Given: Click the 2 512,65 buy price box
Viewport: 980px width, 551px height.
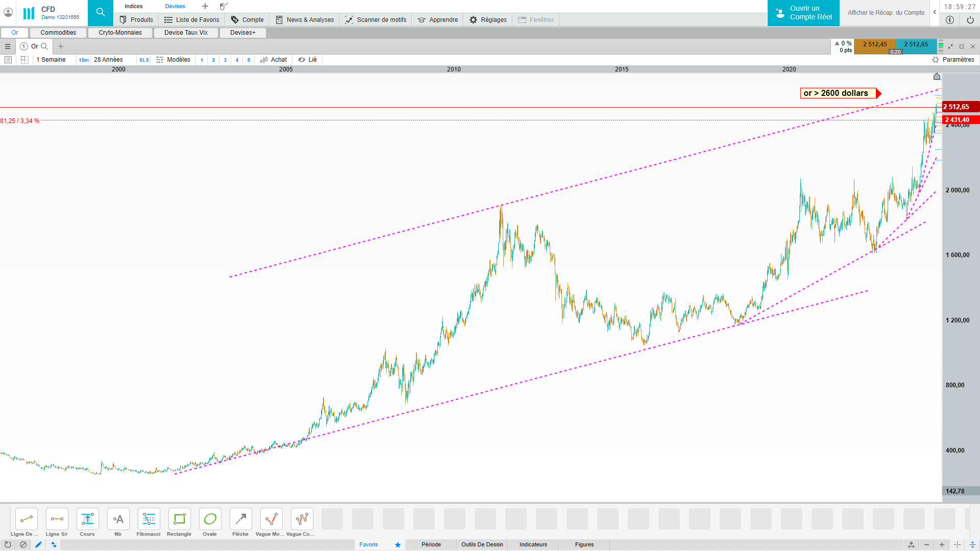Looking at the screenshot, I should [x=916, y=45].
